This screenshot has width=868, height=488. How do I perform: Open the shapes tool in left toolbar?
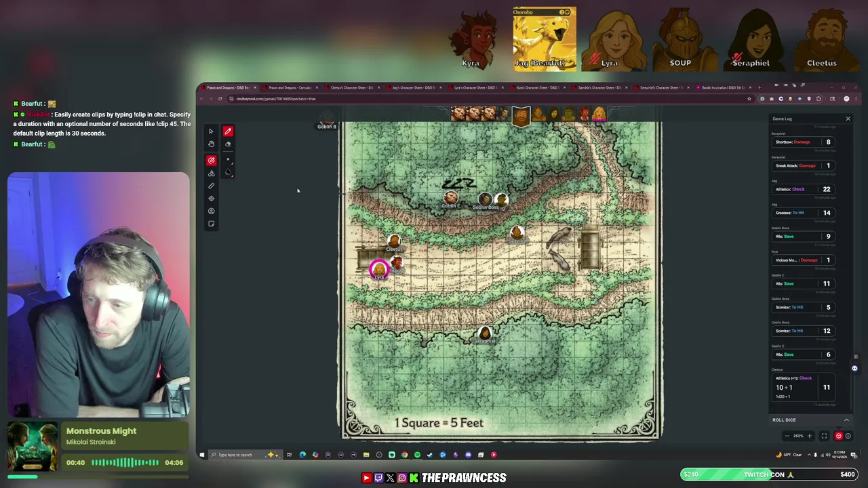[211, 174]
